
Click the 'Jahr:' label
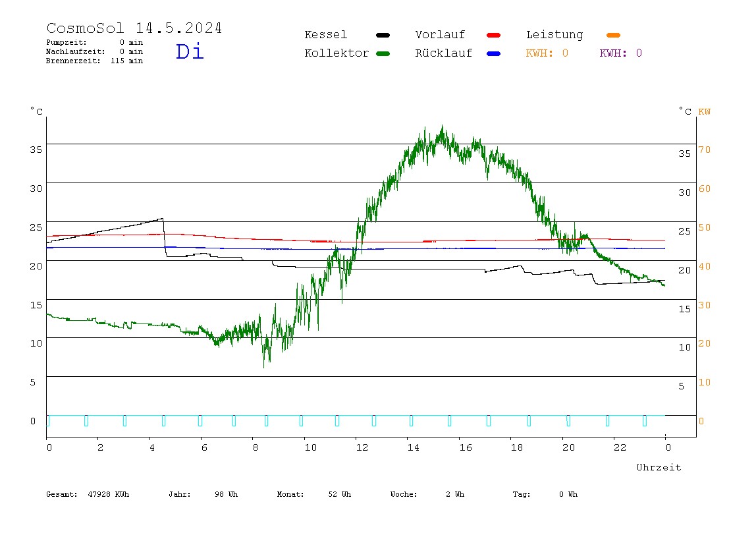(x=180, y=494)
